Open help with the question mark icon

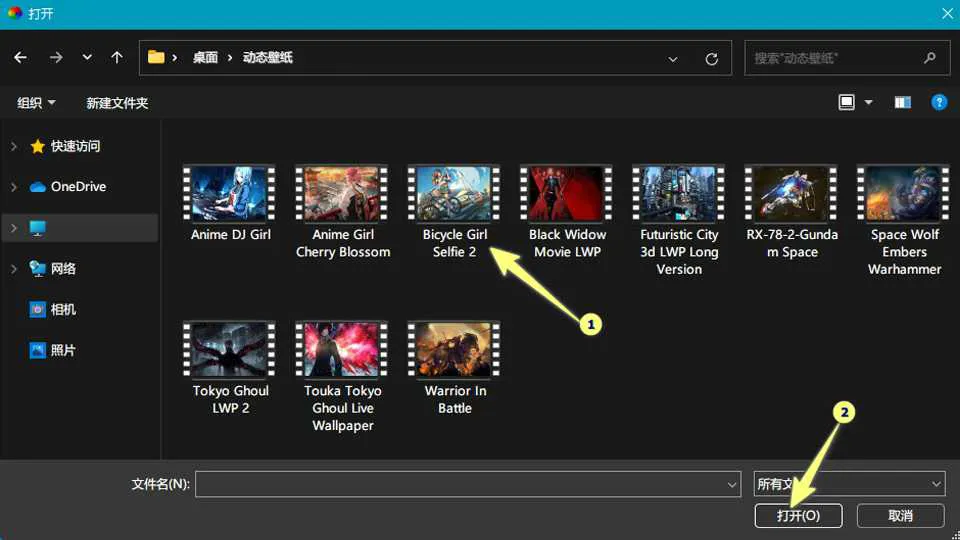(x=939, y=102)
